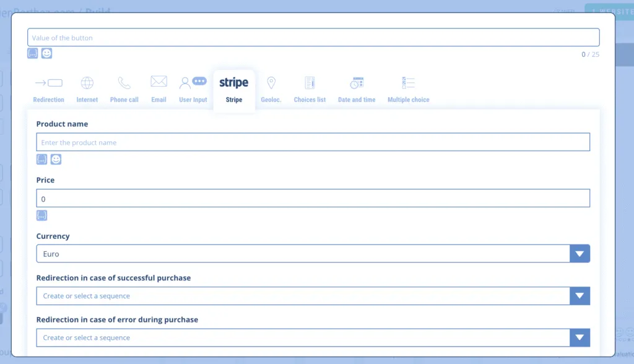Choose the User Input action
This screenshot has height=364, width=634.
(x=193, y=89)
